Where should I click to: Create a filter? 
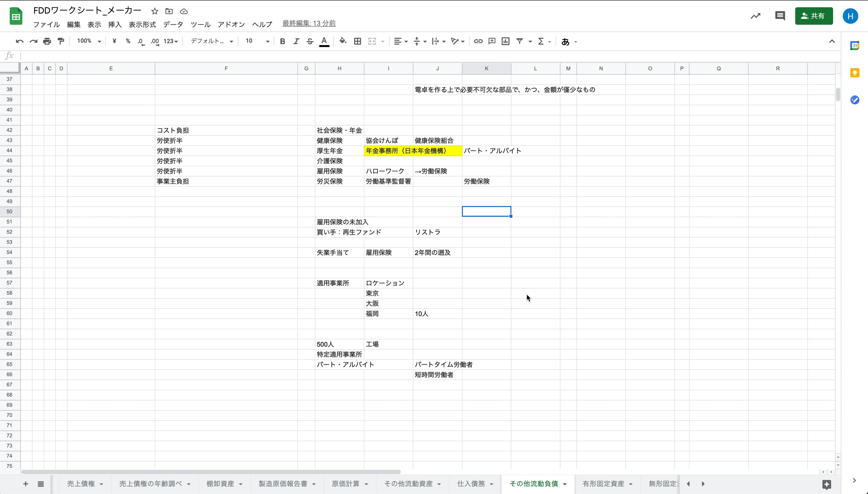(519, 41)
